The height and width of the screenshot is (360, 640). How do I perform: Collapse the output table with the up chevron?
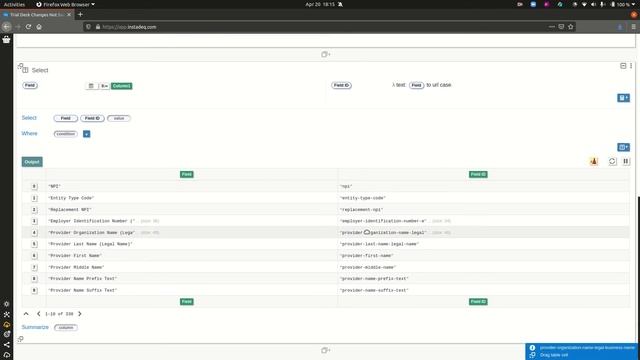[x=26, y=314]
